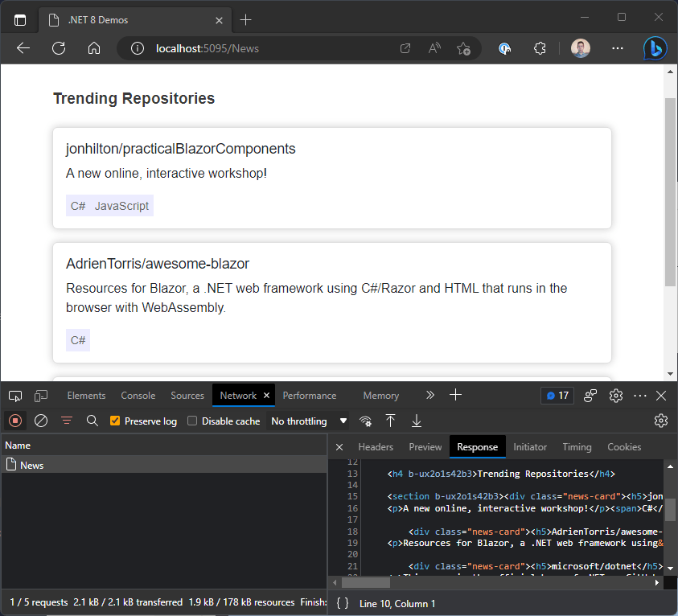This screenshot has height=616, width=678.
Task: Toggle device emulation mode
Action: coord(41,396)
